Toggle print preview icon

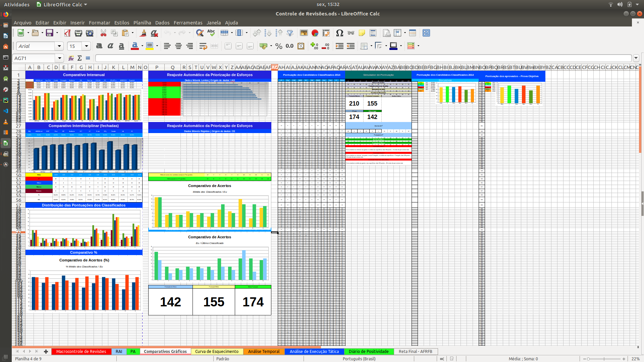coord(90,33)
